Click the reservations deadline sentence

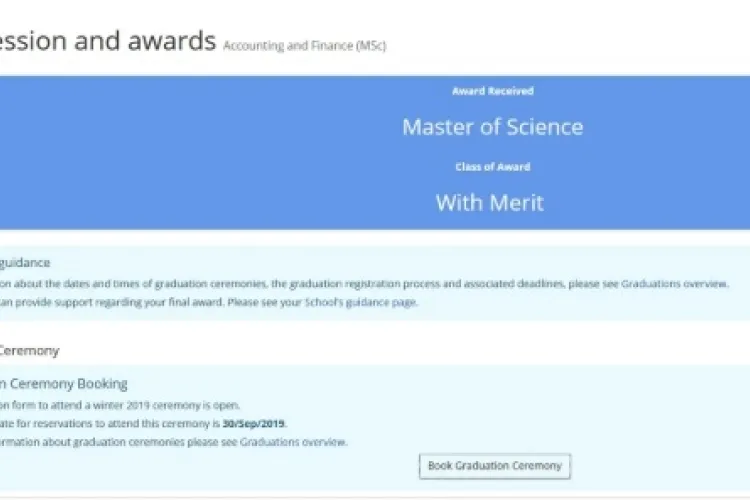click(x=143, y=423)
